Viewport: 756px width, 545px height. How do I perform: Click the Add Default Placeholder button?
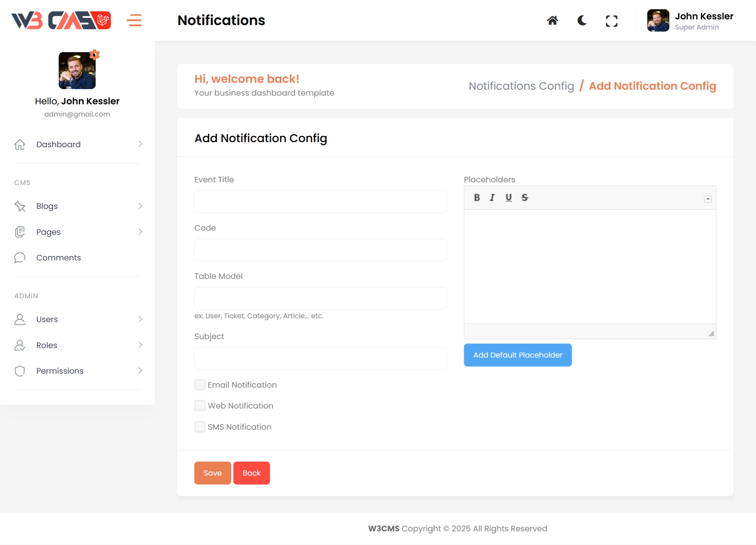[517, 355]
